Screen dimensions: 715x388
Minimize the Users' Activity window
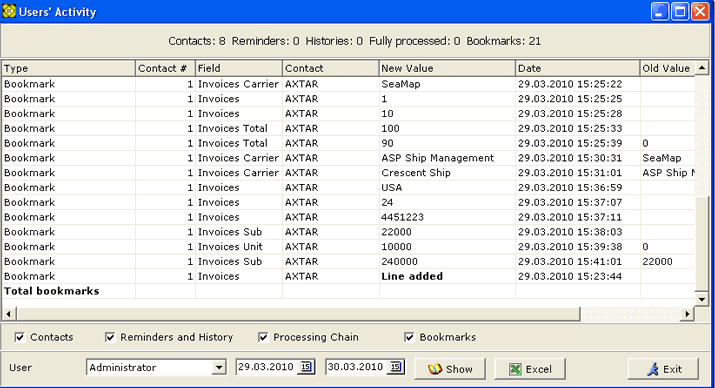(659, 11)
